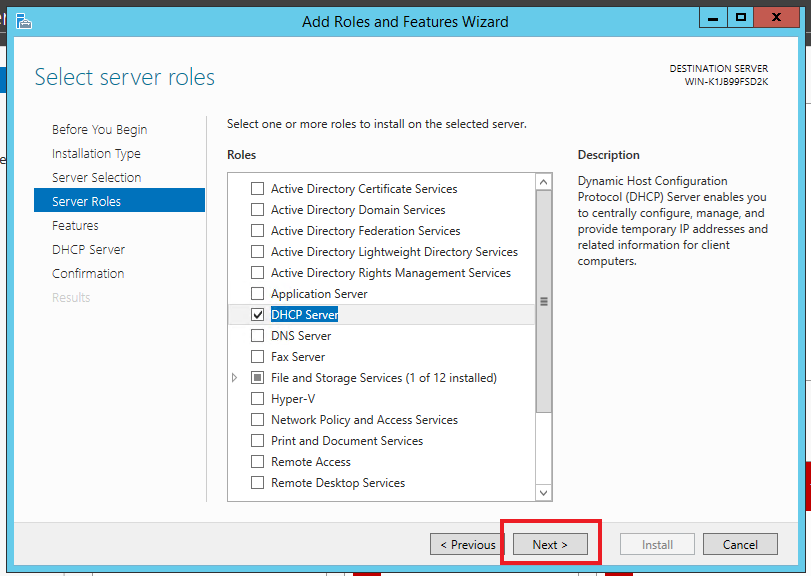Minimize the Add Roles and Features Wizard
This screenshot has width=811, height=576.
(712, 17)
